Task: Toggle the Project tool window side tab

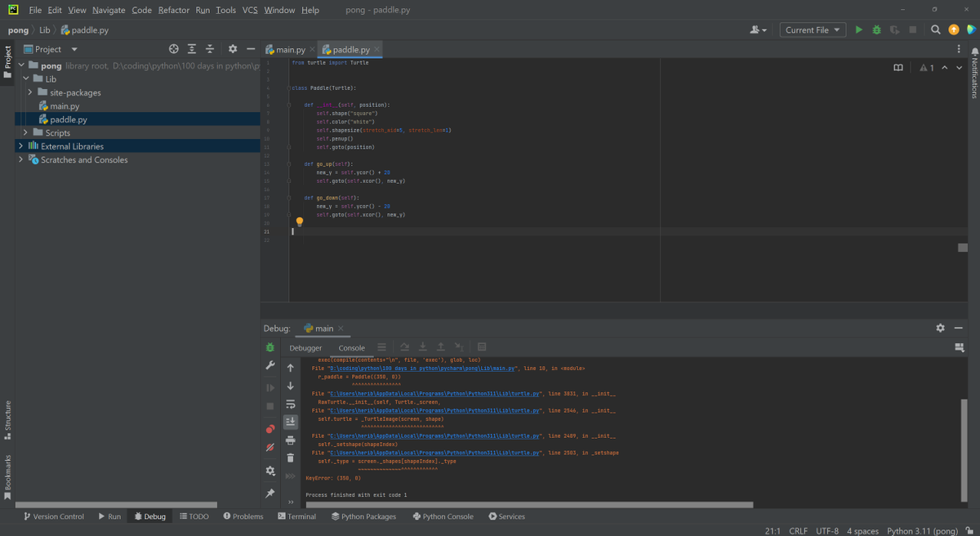Action: pyautogui.click(x=7, y=62)
